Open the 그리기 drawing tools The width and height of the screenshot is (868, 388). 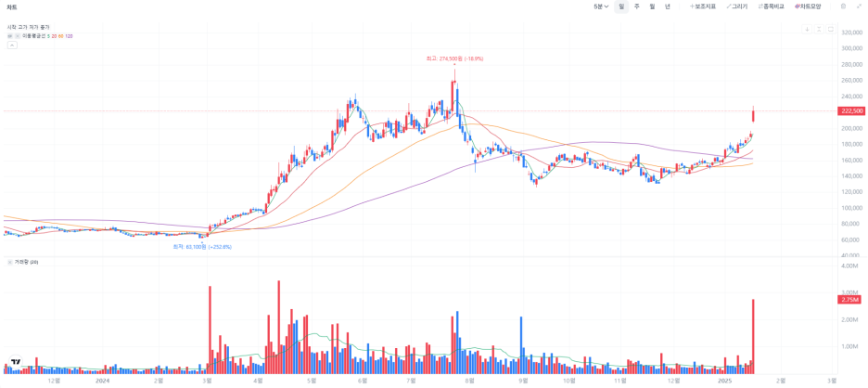[x=737, y=6]
